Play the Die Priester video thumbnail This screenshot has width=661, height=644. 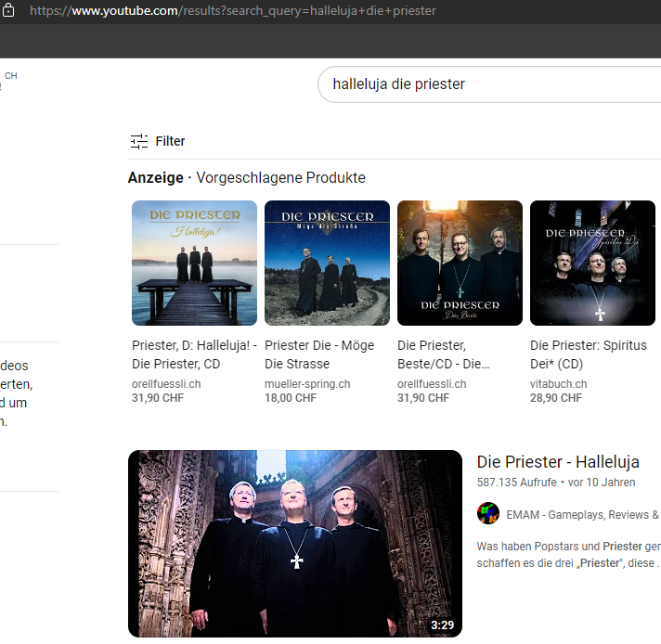[x=294, y=543]
